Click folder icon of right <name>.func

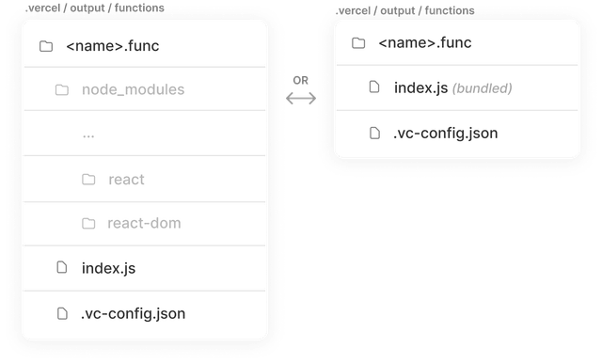click(x=358, y=43)
